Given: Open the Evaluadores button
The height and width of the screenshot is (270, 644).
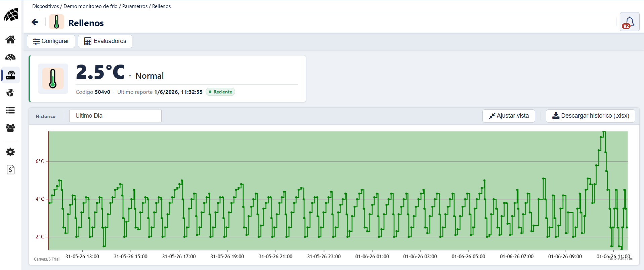Looking at the screenshot, I should pos(105,41).
